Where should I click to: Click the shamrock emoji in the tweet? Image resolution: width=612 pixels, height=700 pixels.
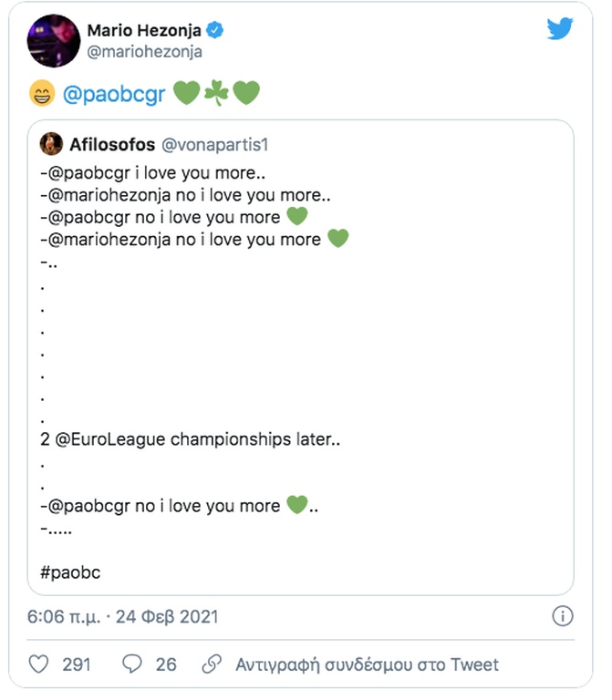[216, 93]
